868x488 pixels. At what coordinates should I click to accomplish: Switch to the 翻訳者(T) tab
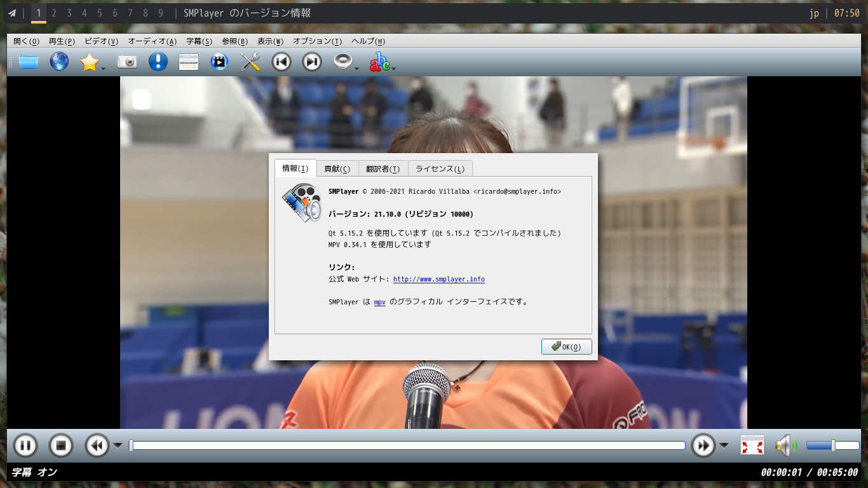click(x=383, y=169)
